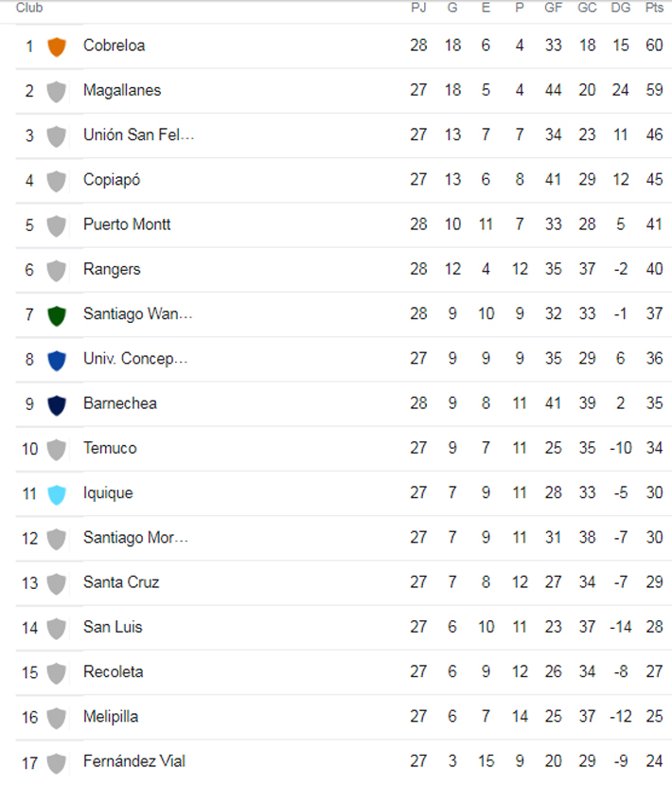Screen dimensions: 672x786
Task: Click Iquique's light blue shield icon
Action: point(57,494)
